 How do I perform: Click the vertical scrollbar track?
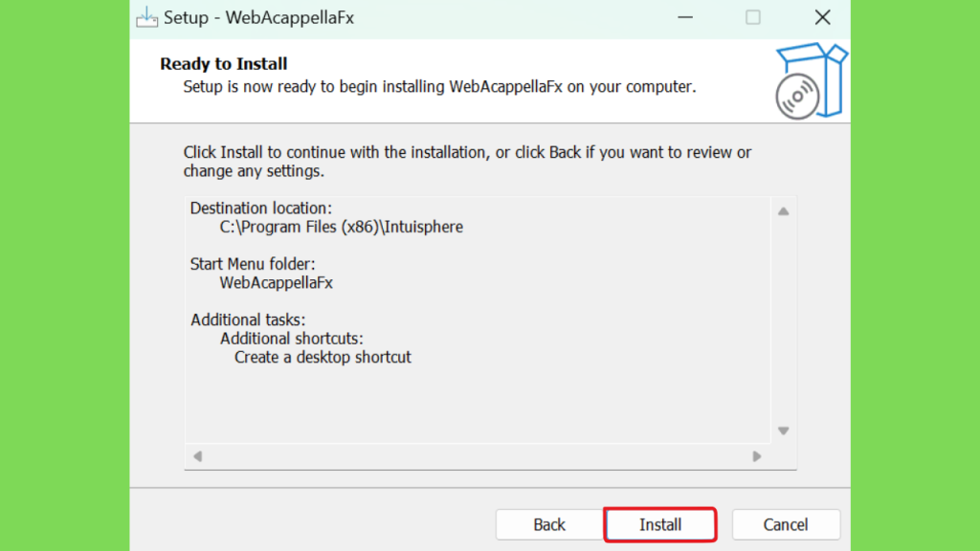coord(783,321)
